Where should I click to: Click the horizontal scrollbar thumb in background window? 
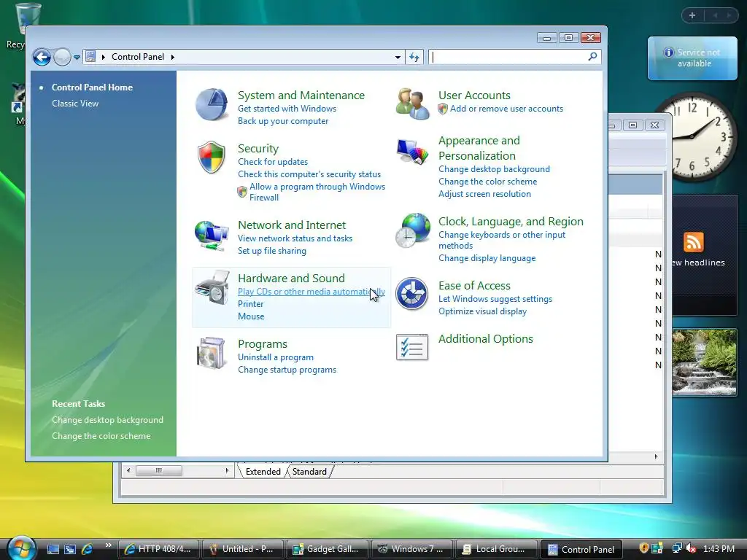point(158,471)
